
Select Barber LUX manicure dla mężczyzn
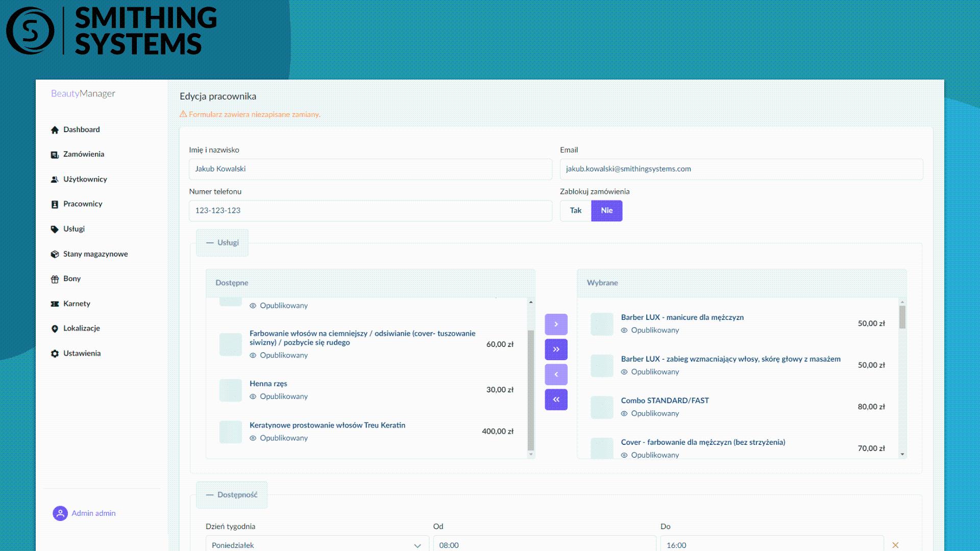pyautogui.click(x=738, y=323)
